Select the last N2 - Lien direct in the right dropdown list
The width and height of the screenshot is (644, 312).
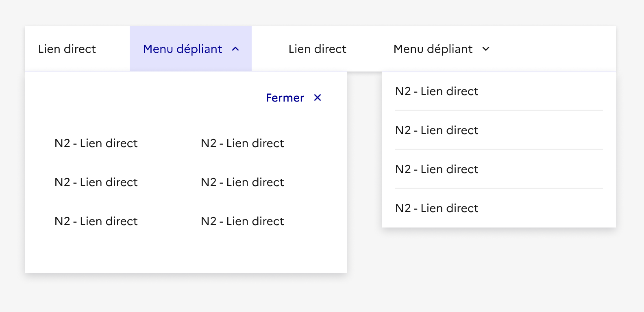pyautogui.click(x=437, y=208)
